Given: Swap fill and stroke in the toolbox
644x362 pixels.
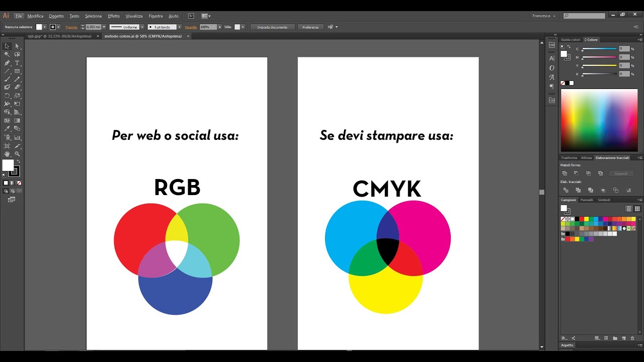Looking at the screenshot, I should (x=18, y=161).
